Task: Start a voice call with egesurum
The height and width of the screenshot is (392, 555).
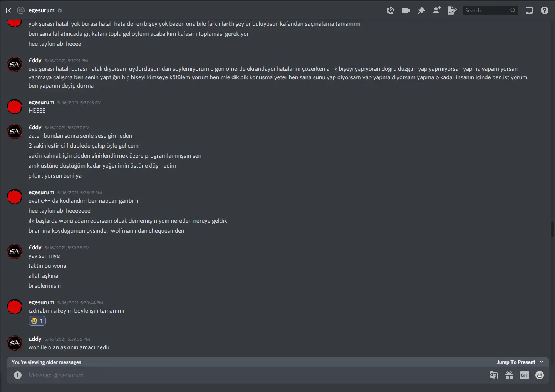Action: 390,10
